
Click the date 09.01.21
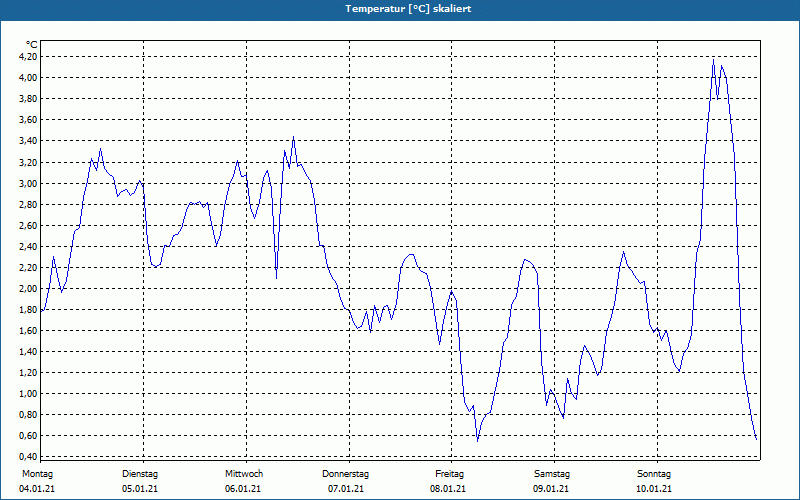pos(551,489)
